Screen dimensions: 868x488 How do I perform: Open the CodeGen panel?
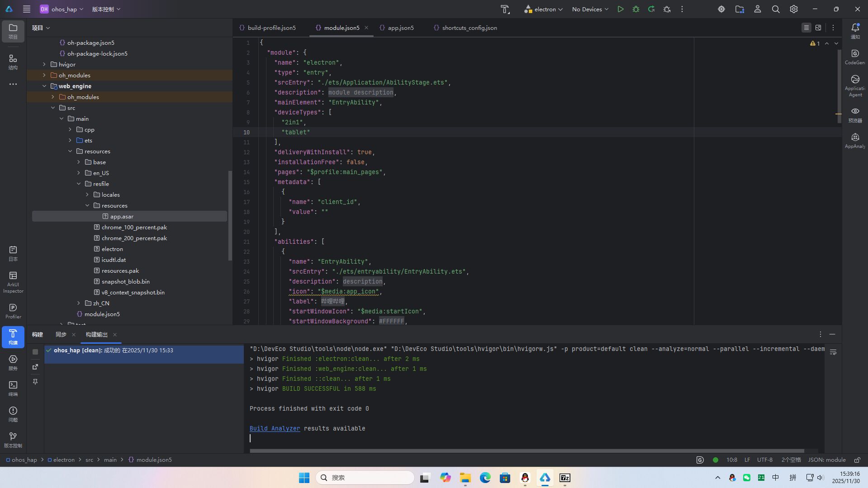855,57
